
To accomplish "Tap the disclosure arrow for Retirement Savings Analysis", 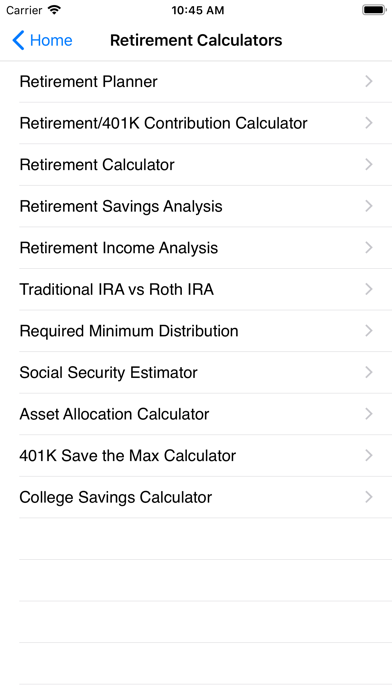I will click(x=368, y=206).
